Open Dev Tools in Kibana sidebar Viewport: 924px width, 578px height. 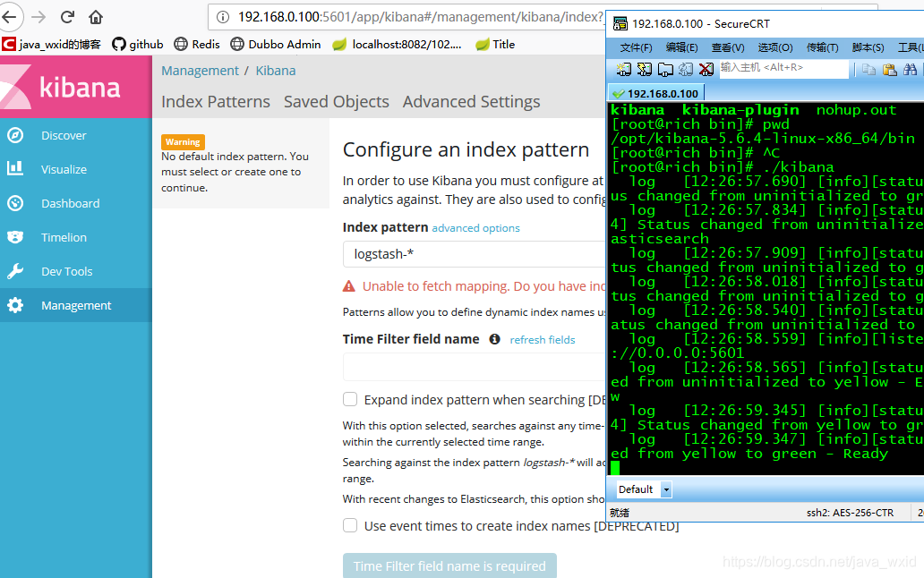click(x=76, y=271)
